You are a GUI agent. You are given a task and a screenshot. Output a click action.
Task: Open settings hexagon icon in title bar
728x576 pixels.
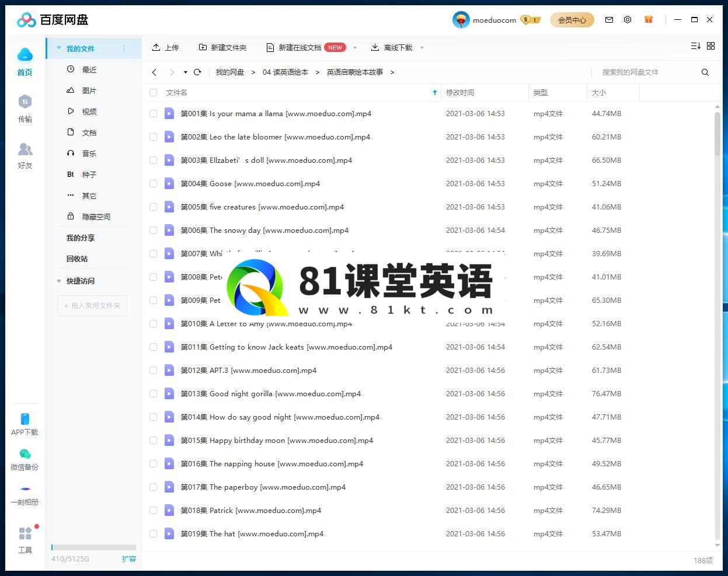point(628,20)
